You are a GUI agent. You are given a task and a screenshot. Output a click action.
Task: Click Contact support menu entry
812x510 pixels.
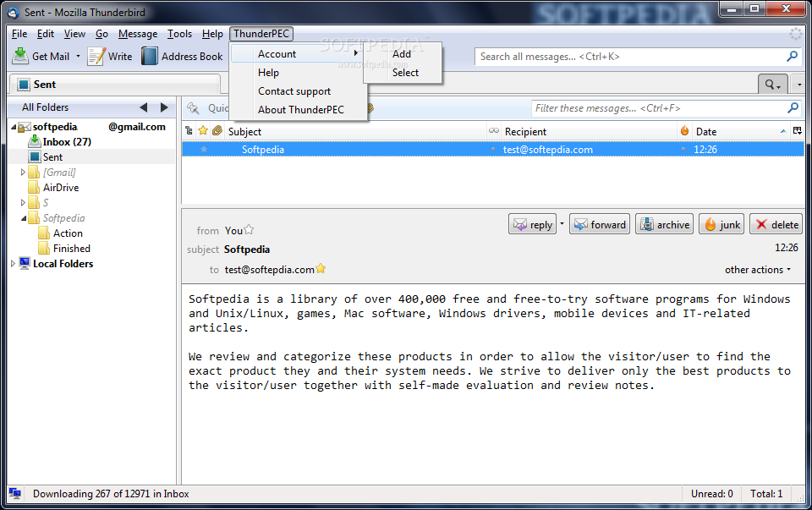tap(294, 91)
